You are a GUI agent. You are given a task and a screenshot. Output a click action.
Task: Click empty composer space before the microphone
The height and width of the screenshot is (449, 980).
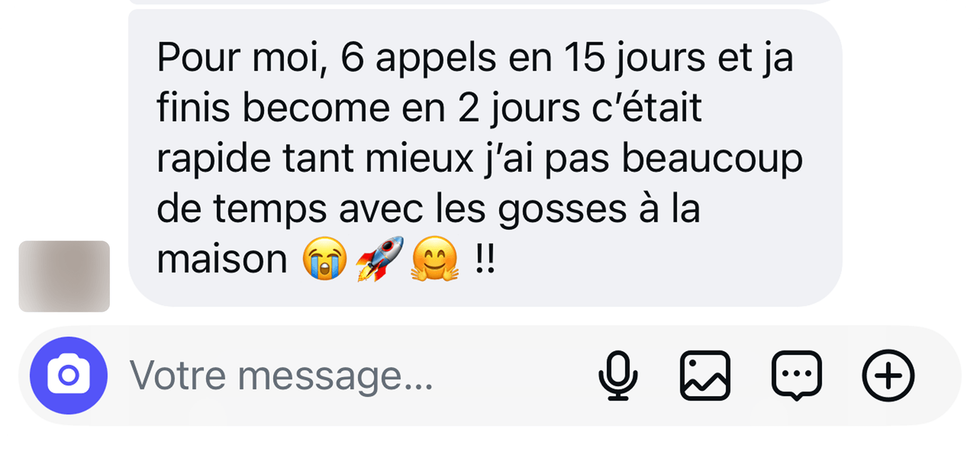[516, 375]
